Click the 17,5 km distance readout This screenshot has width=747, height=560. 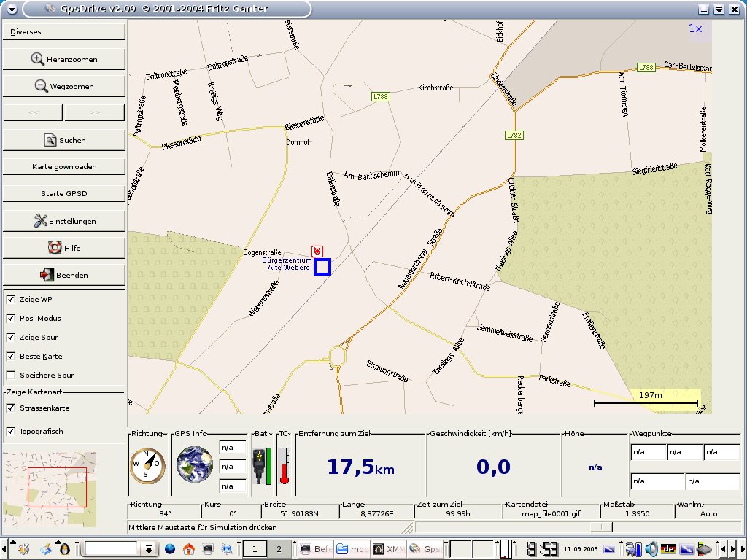coord(360,467)
